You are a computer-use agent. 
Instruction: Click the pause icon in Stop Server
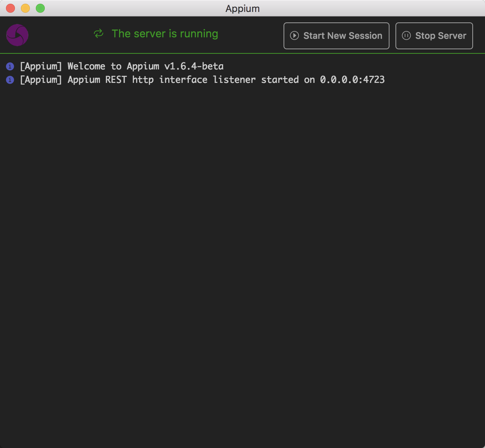tap(406, 35)
